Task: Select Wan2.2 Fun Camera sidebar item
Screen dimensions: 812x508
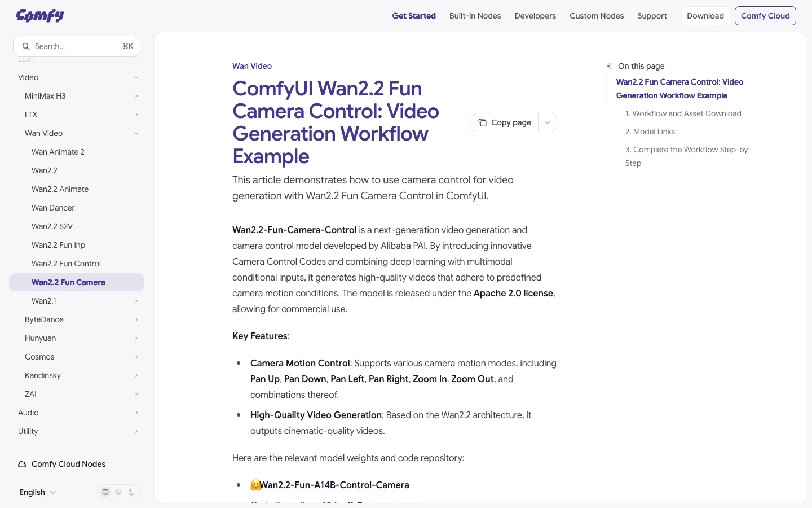Action: point(77,282)
